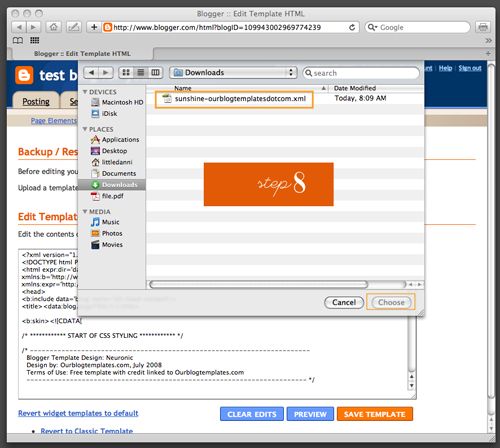Click the SAVE TEMPLATE button
Image resolution: width=500 pixels, height=448 pixels.
pos(375,414)
